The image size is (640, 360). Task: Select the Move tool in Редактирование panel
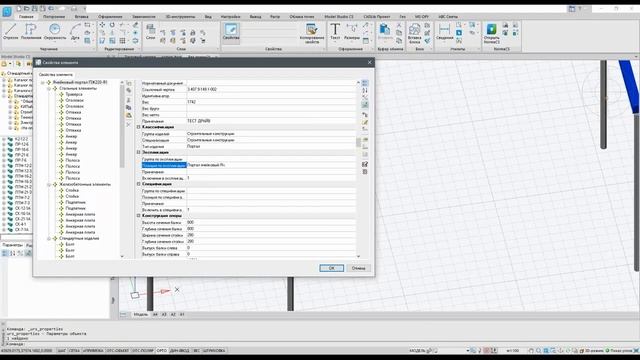102,25
